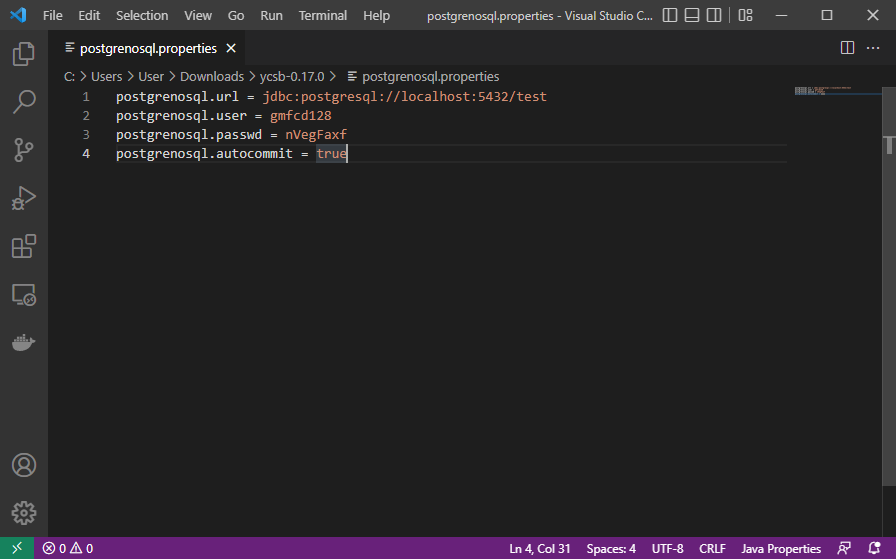Select the postgrenosql.properties editor tab
The width and height of the screenshot is (896, 559).
click(147, 49)
